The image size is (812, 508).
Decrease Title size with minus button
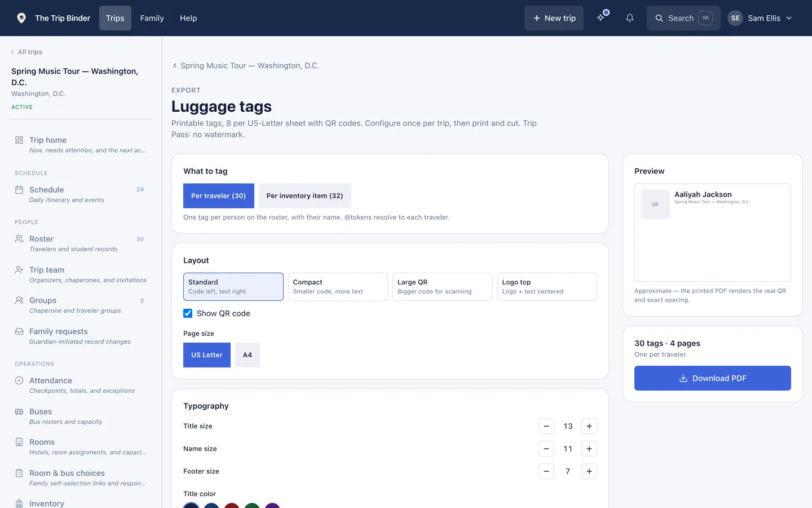tap(546, 426)
